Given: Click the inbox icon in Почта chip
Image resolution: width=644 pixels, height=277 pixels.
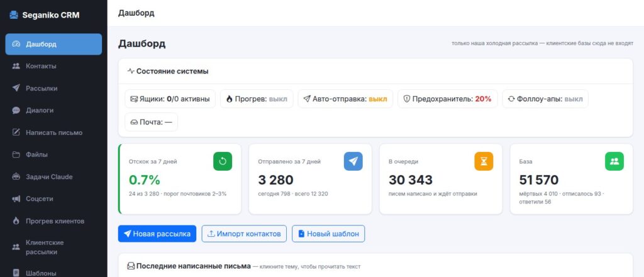Looking at the screenshot, I should pyautogui.click(x=134, y=122).
